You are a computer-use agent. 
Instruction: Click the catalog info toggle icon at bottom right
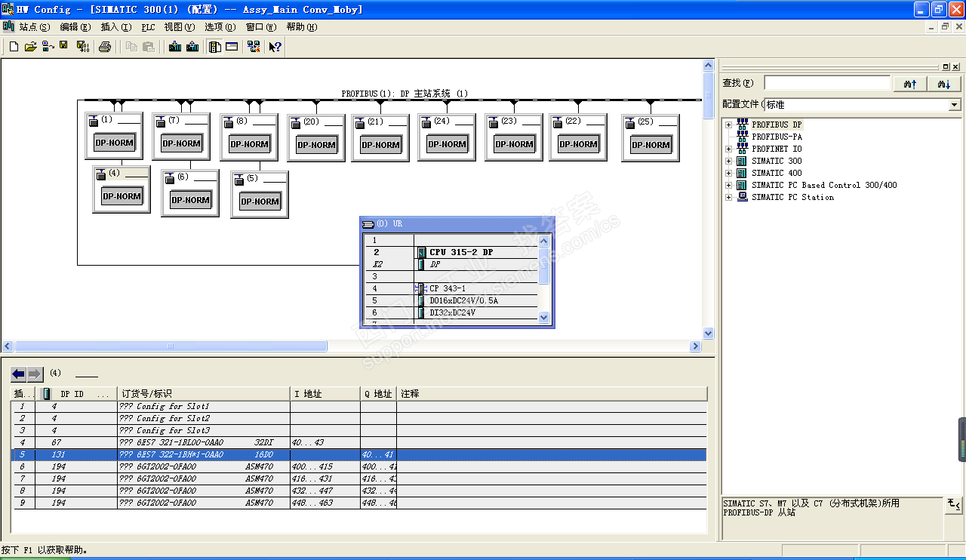(x=953, y=504)
